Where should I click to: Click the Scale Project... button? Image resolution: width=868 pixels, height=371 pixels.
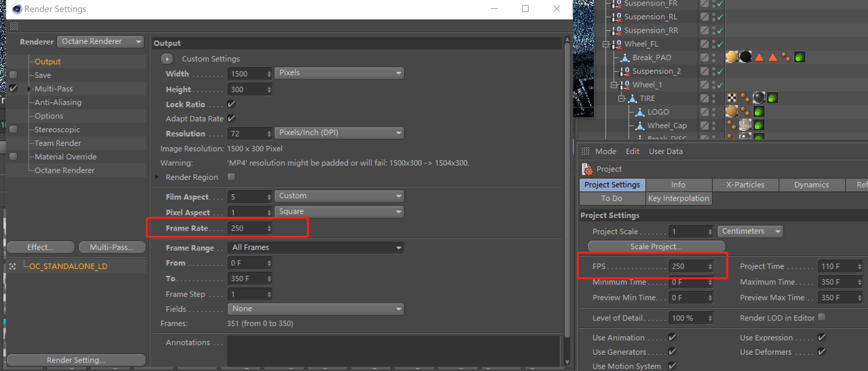point(656,247)
